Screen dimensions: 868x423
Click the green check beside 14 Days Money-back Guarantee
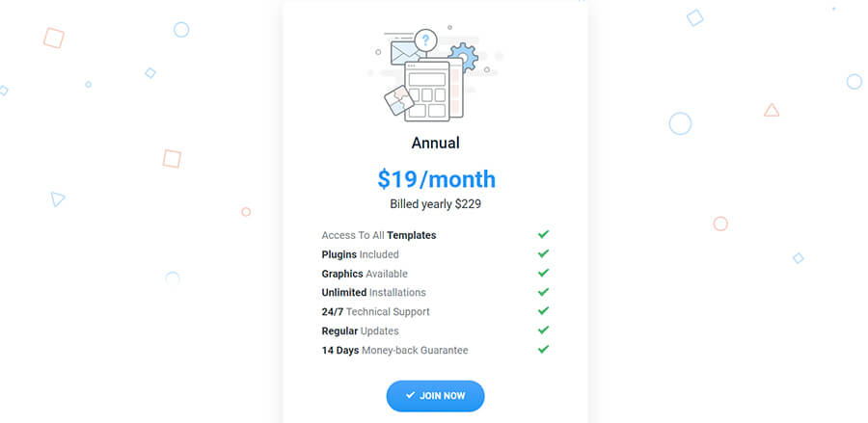543,350
